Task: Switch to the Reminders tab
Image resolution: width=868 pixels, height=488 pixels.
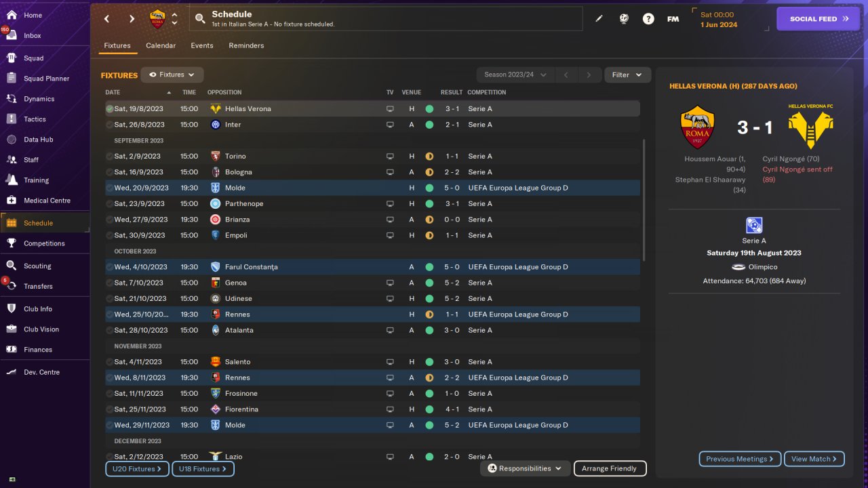Action: [x=246, y=45]
